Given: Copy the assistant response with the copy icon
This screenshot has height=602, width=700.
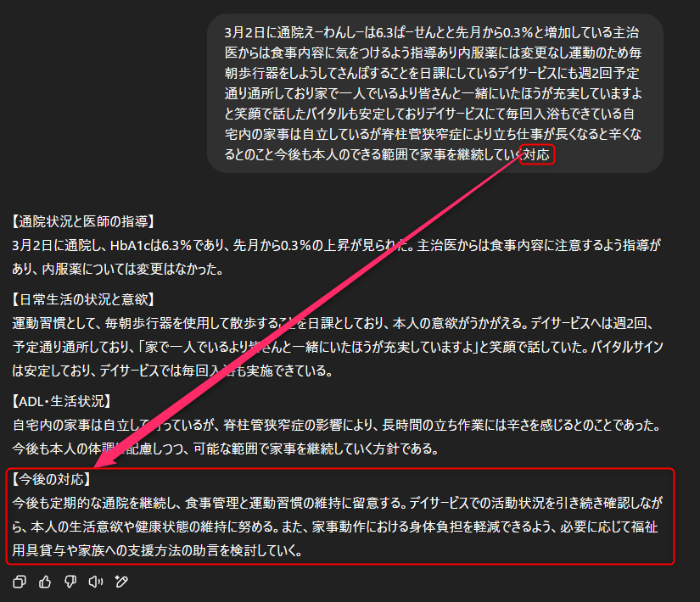Looking at the screenshot, I should pos(20,582).
